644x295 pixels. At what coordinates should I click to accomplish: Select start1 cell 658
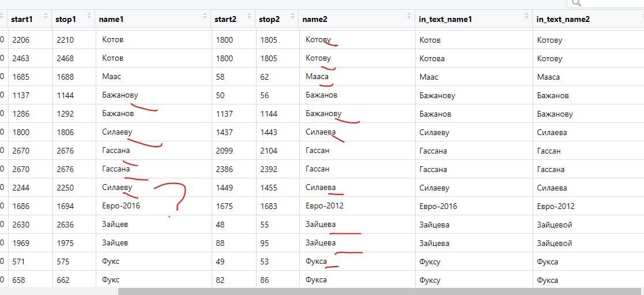click(x=19, y=280)
